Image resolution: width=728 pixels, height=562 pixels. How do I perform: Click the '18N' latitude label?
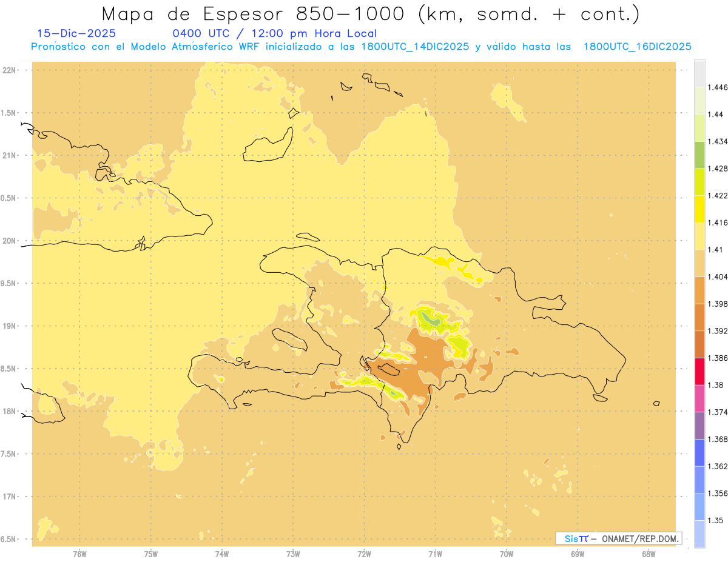click(10, 411)
